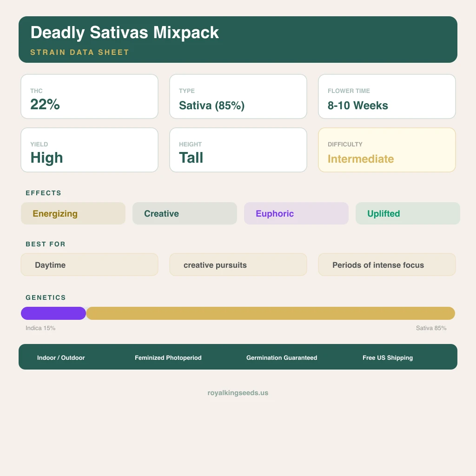This screenshot has width=476, height=476.
Task: Click the BEST FOR section heading
Action: click(46, 244)
